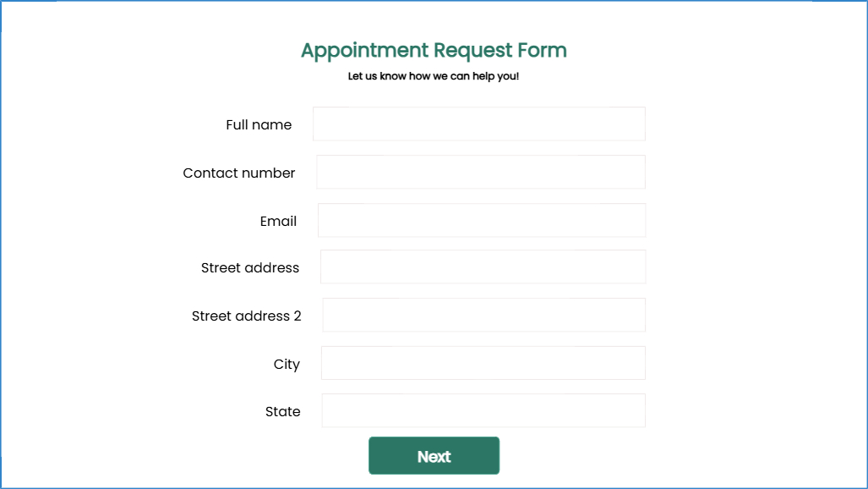
Task: Click "Let us know" in the subtitle
Action: 376,76
